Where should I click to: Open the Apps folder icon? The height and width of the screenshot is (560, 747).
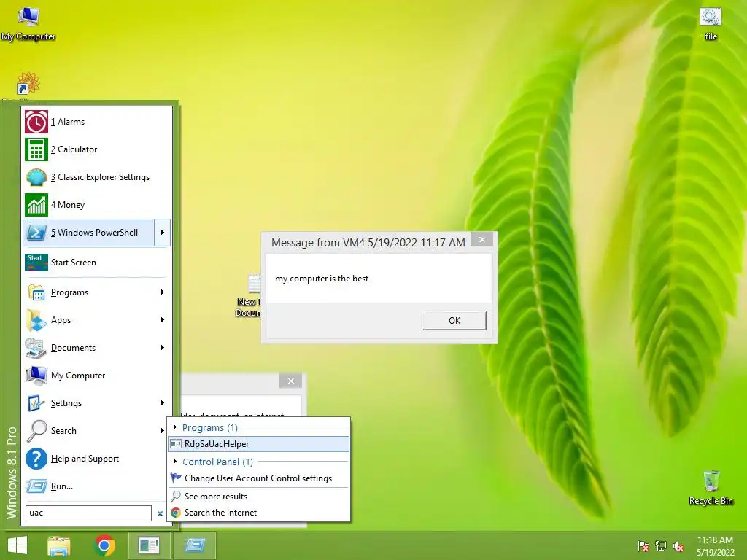click(x=36, y=320)
